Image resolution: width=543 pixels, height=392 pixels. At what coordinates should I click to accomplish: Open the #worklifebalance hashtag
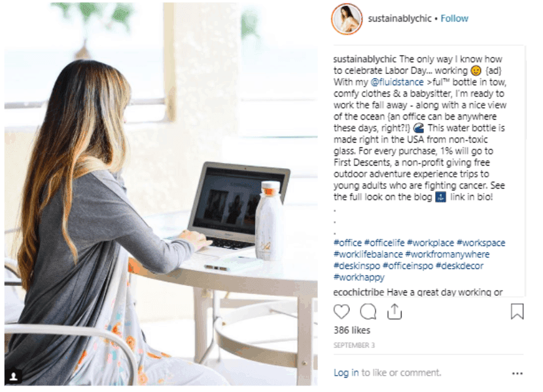pyautogui.click(x=368, y=254)
